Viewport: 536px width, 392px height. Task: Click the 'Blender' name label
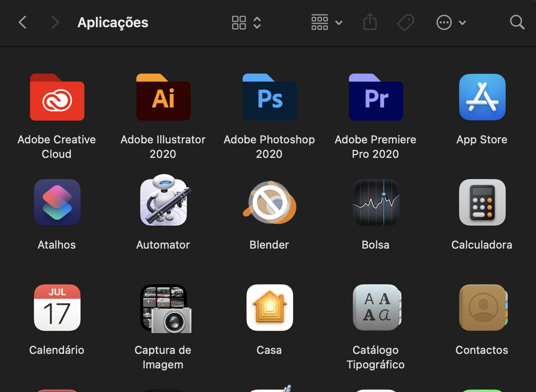pos(269,245)
